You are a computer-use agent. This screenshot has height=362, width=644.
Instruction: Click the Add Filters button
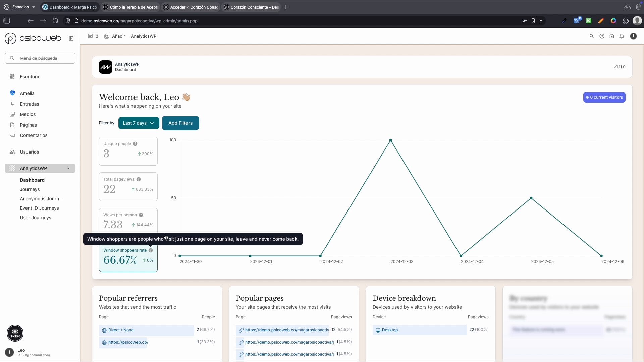180,123
